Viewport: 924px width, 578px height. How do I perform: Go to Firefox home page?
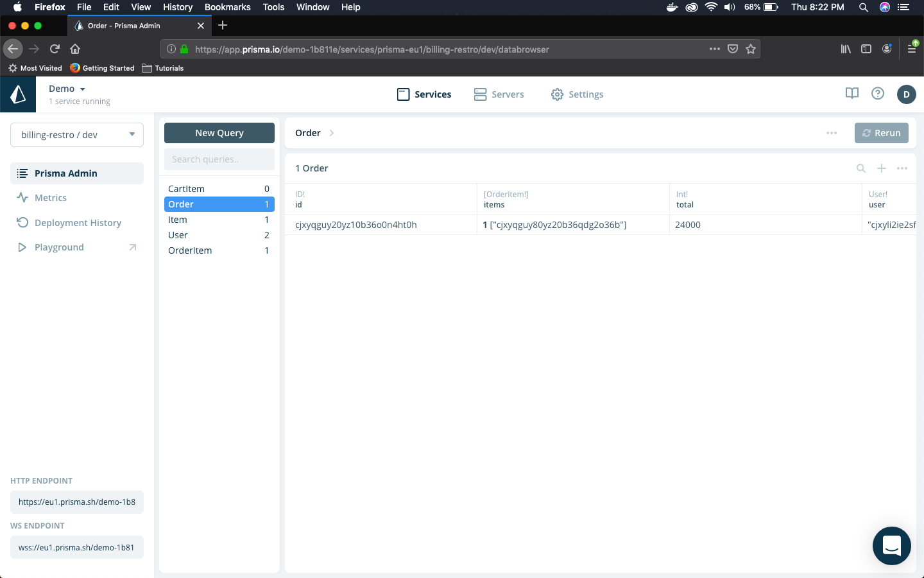click(x=75, y=49)
